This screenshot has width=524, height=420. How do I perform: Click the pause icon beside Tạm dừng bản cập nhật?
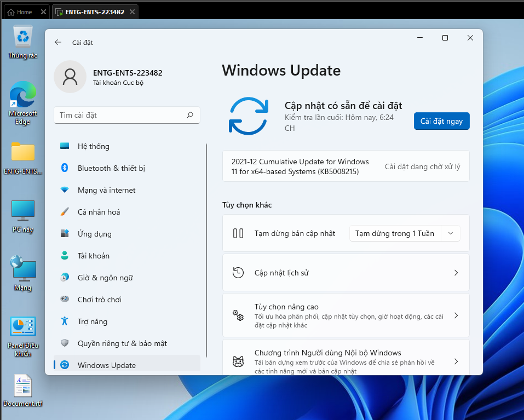pyautogui.click(x=238, y=233)
